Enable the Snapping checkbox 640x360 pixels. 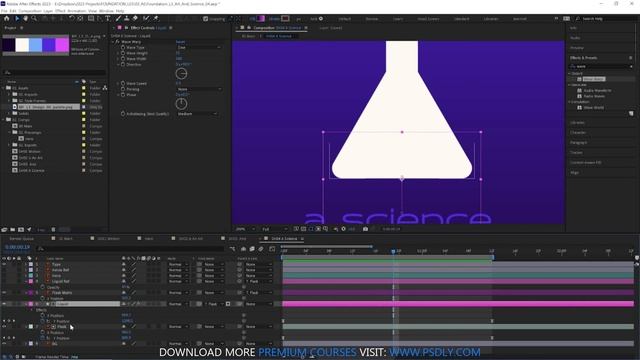205,19
